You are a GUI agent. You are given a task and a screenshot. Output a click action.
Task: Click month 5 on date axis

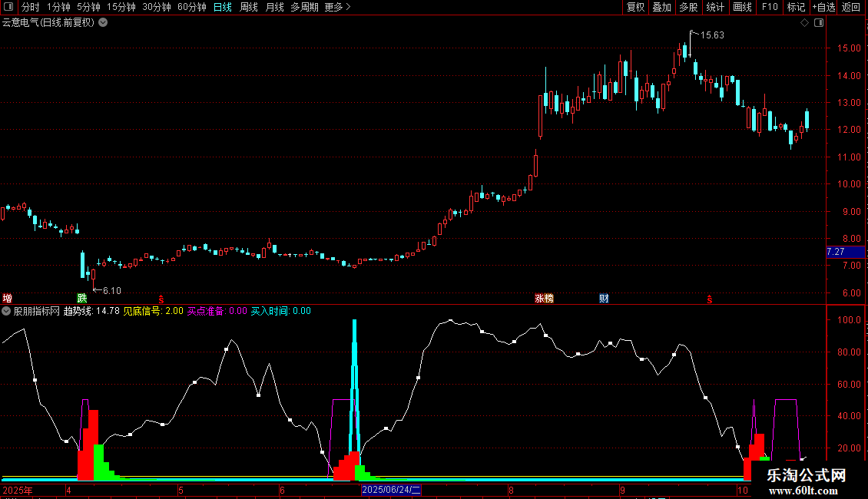pos(181,491)
